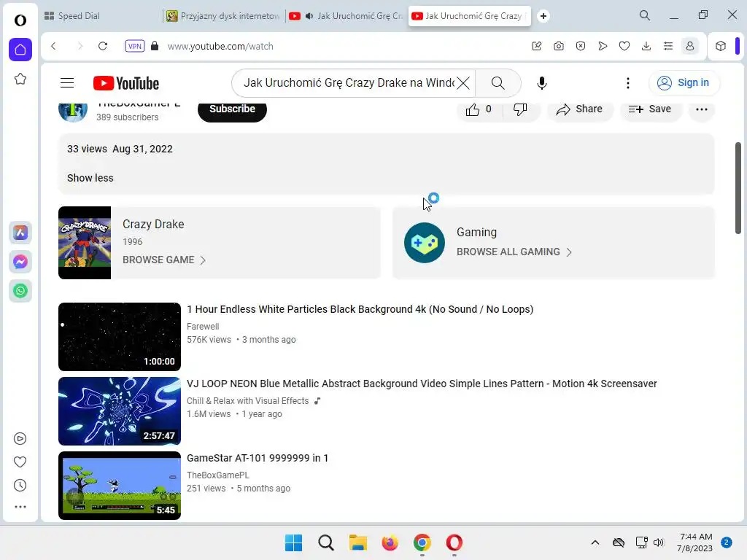Open Search tabs magnifier
The image size is (747, 560).
(645, 16)
